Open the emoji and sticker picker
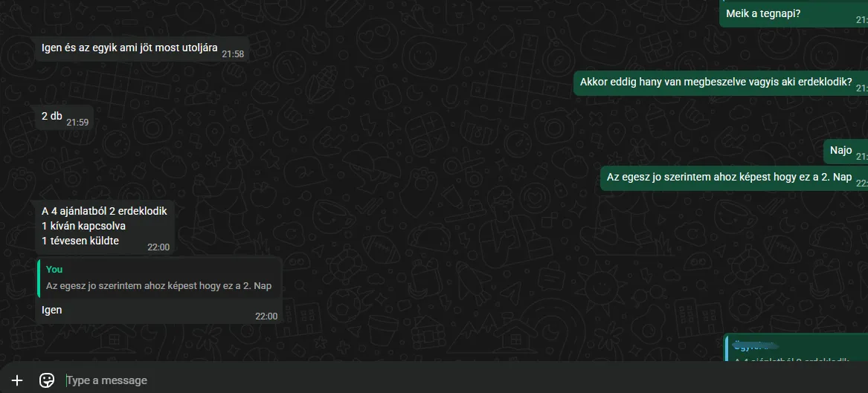The width and height of the screenshot is (868, 393). tap(47, 380)
